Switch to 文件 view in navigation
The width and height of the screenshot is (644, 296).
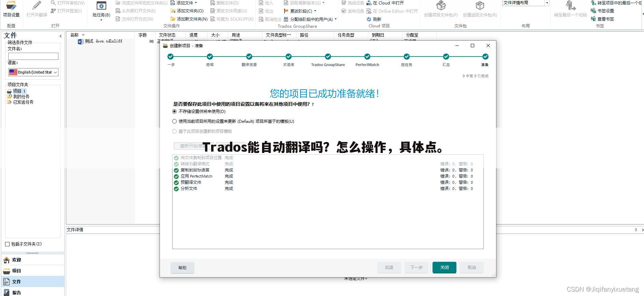coord(33,282)
